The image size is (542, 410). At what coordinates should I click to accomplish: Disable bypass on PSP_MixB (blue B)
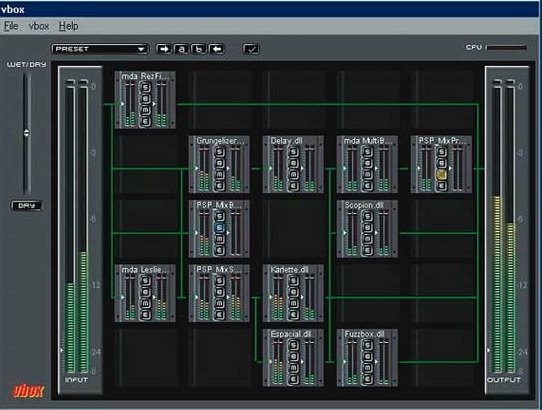[219, 228]
